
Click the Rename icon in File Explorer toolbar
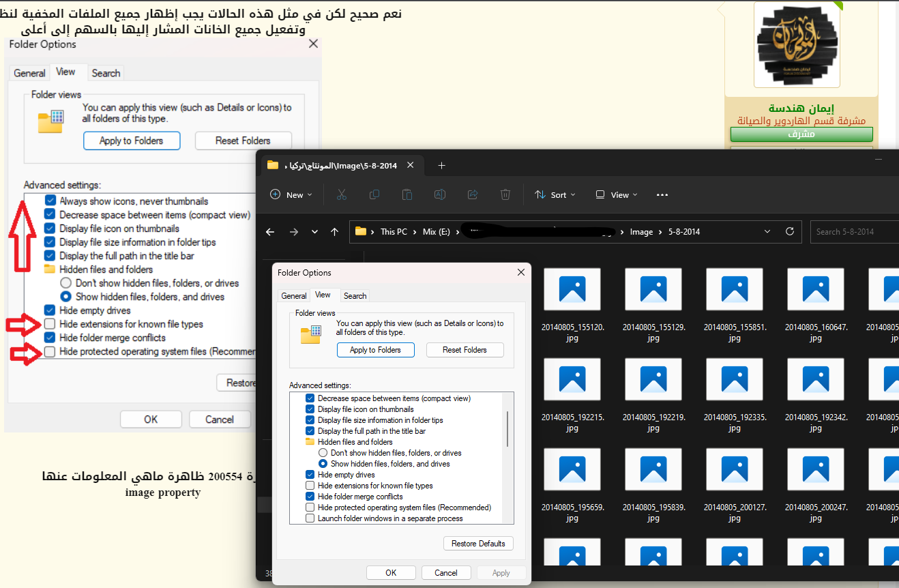pyautogui.click(x=440, y=194)
